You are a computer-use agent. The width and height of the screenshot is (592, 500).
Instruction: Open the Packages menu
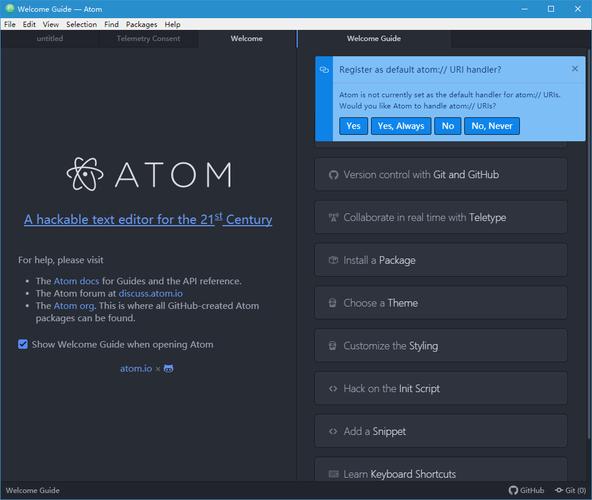[x=142, y=24]
